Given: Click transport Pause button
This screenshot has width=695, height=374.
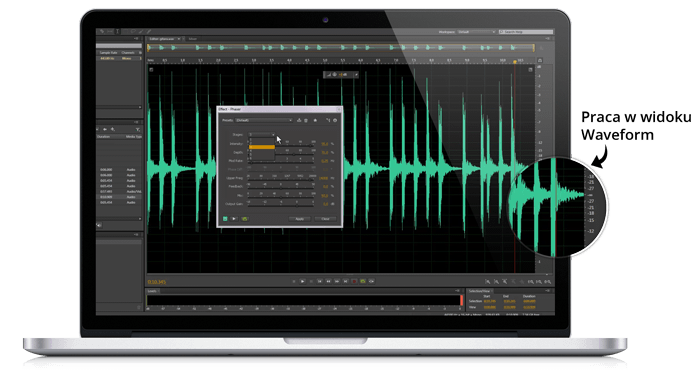Looking at the screenshot, I should 311,281.
